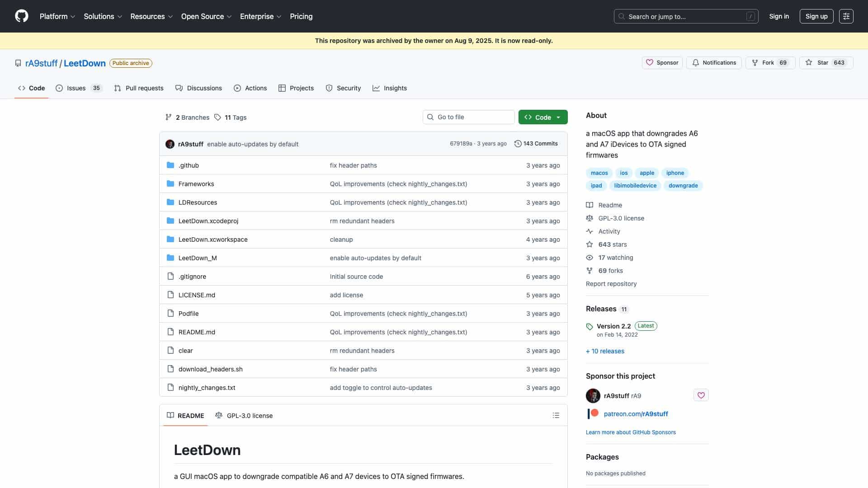Click the Sign up button

tap(816, 16)
